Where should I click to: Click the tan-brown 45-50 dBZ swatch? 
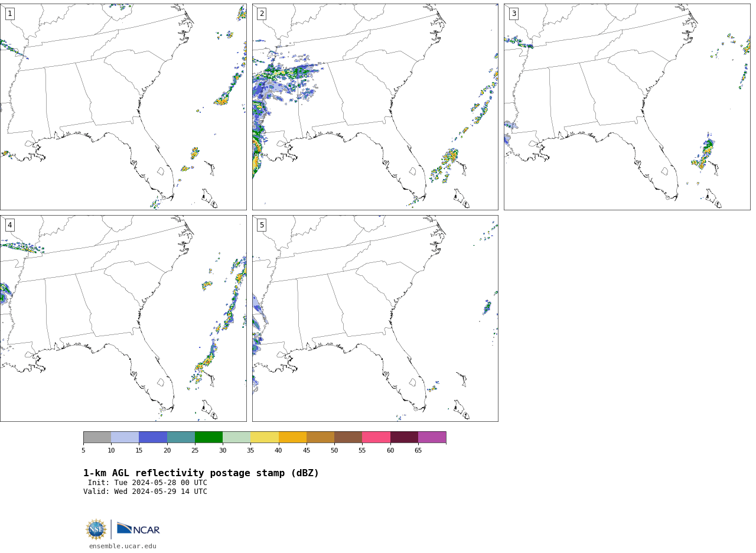pos(320,437)
